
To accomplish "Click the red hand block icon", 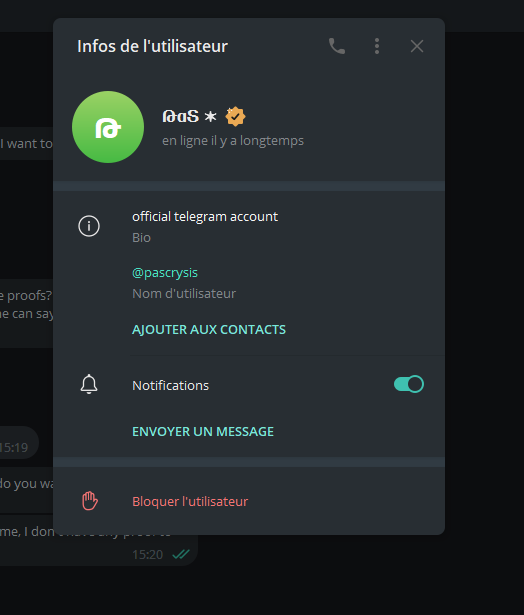I will [90, 501].
